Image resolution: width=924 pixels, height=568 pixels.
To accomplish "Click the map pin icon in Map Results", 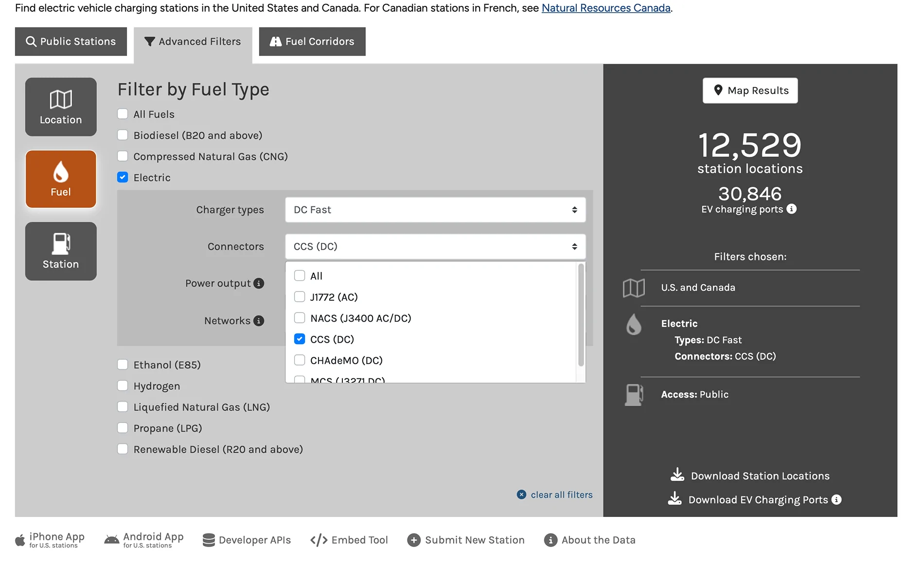I will click(718, 90).
